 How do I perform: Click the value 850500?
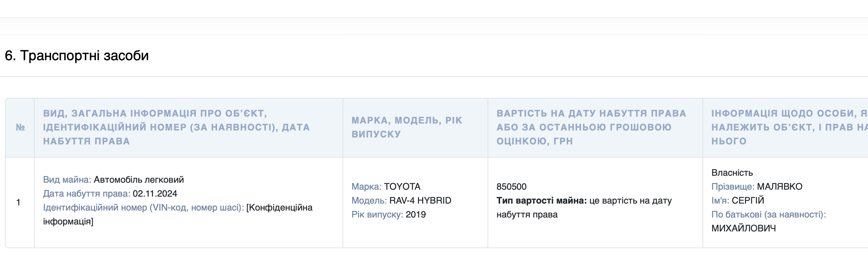tap(511, 187)
